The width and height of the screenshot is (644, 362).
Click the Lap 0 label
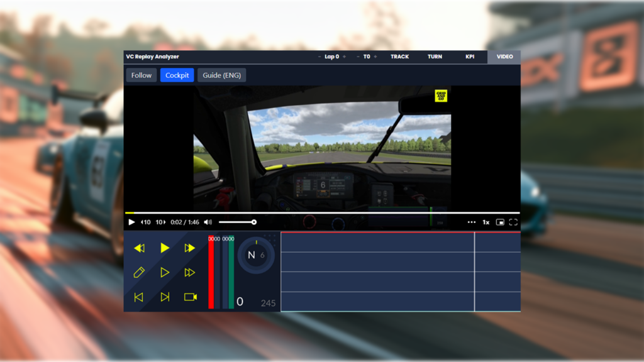[332, 57]
